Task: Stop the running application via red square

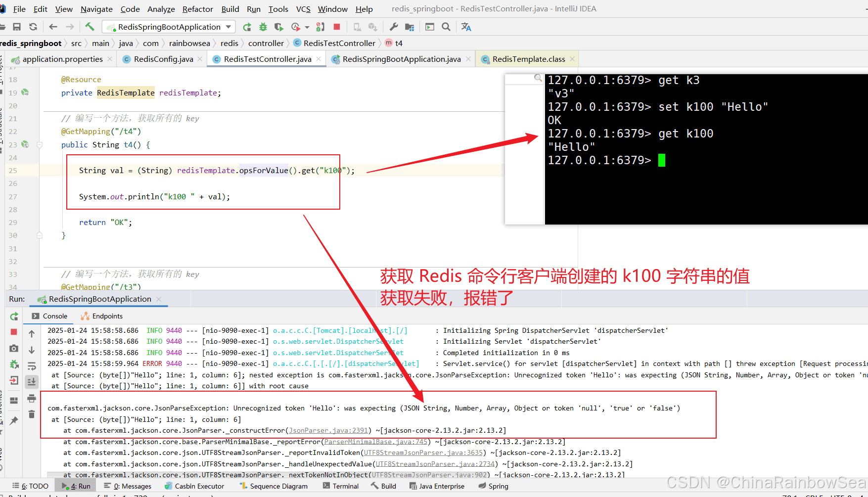Action: 337,27
